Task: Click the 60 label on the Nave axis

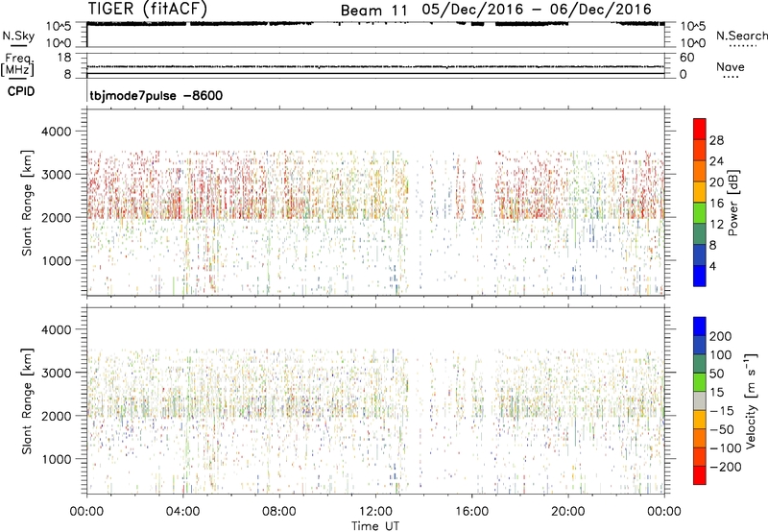Action: point(686,58)
